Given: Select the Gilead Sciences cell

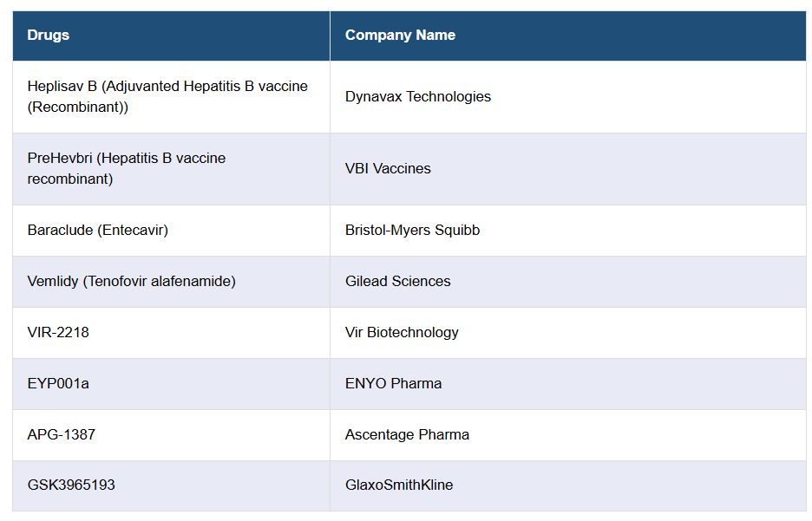Looking at the screenshot, I should [x=397, y=282].
